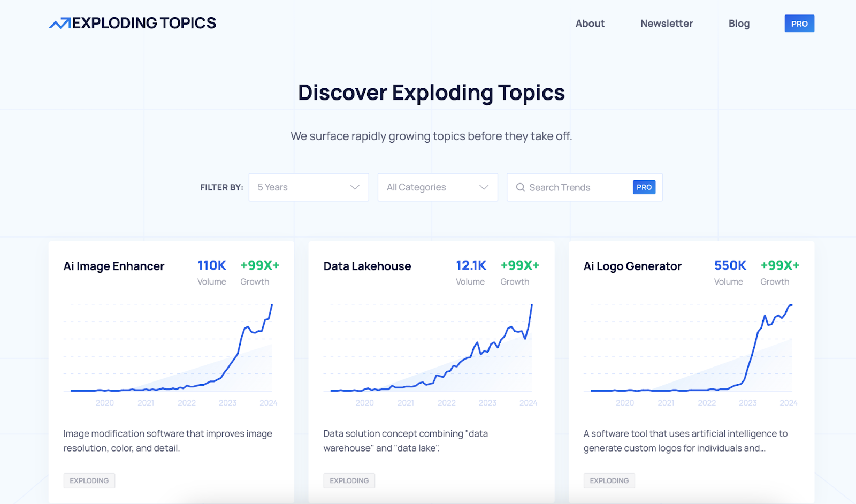This screenshot has width=856, height=504.
Task: Click the chevron in All Categories filter
Action: coord(484,187)
